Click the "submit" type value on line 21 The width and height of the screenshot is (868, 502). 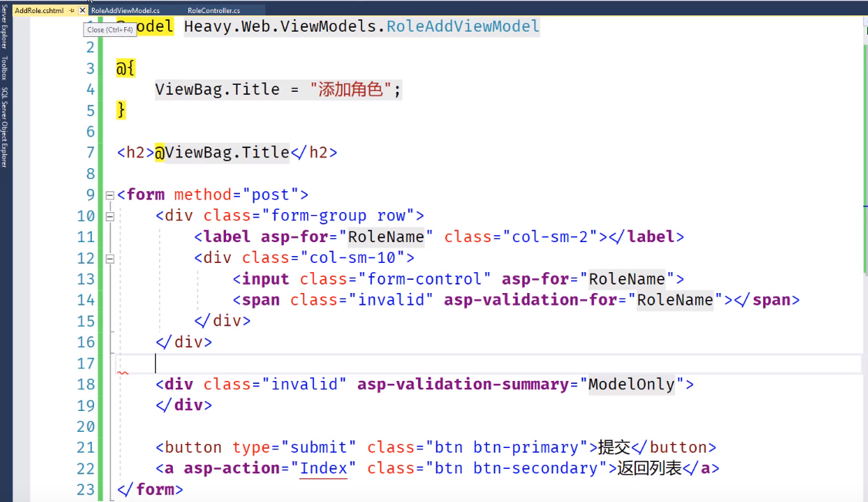(x=319, y=447)
